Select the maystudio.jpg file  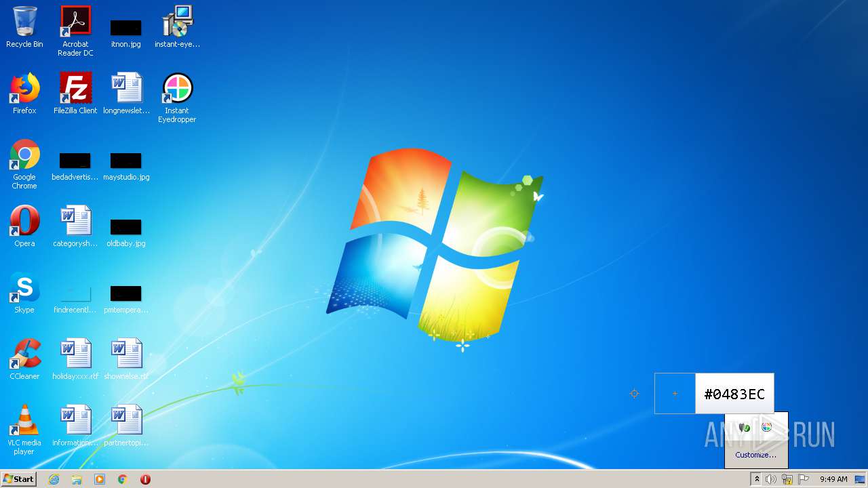click(126, 166)
